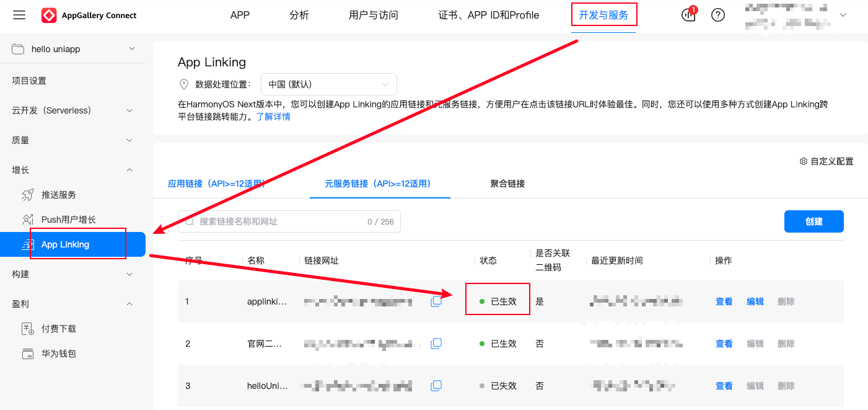This screenshot has width=868, height=410.
Task: Click the 付费下载 sidebar icon
Action: point(28,329)
